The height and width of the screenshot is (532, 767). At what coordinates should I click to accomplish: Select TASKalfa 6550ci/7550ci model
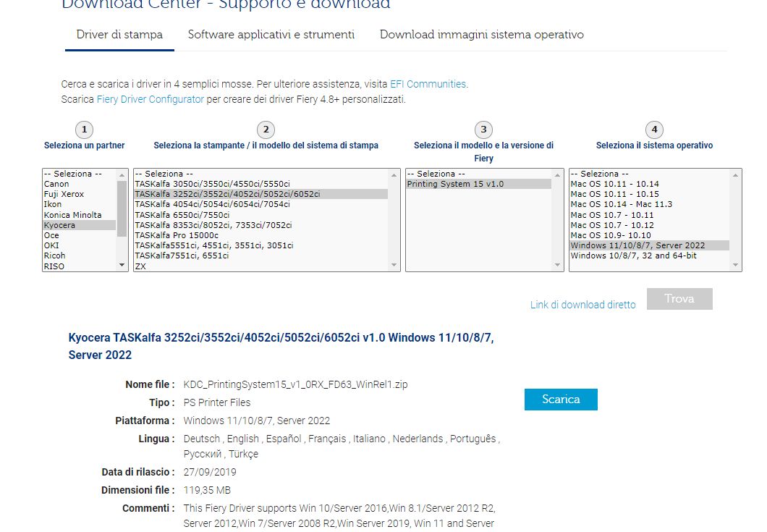260,215
